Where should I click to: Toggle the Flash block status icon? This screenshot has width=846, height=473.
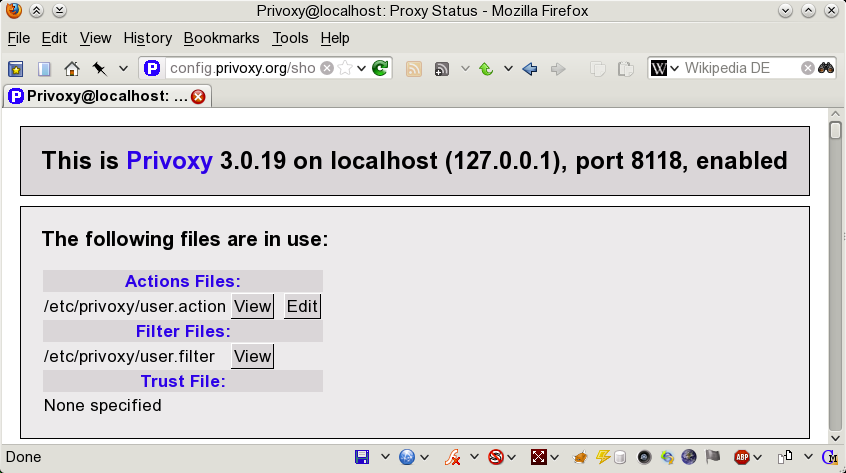pos(452,457)
